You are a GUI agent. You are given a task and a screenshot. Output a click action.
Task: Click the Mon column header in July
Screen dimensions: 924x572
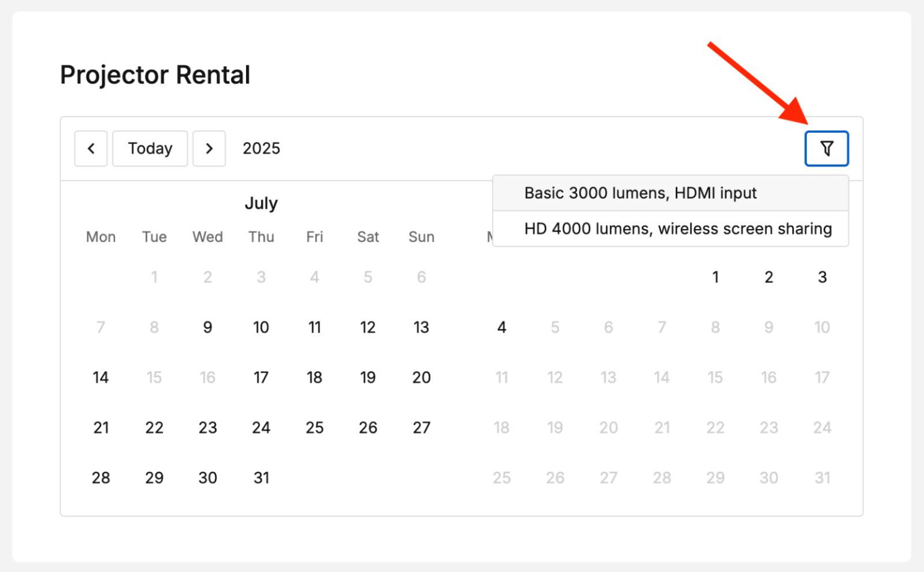pyautogui.click(x=100, y=237)
